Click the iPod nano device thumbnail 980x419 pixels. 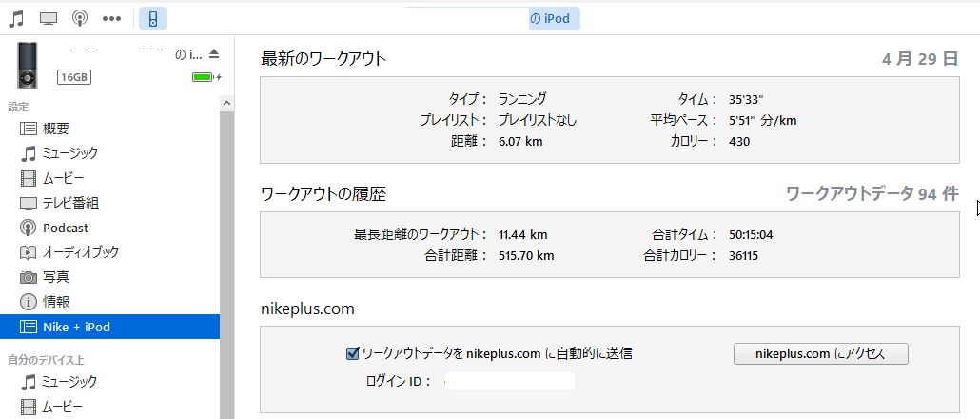click(x=29, y=65)
